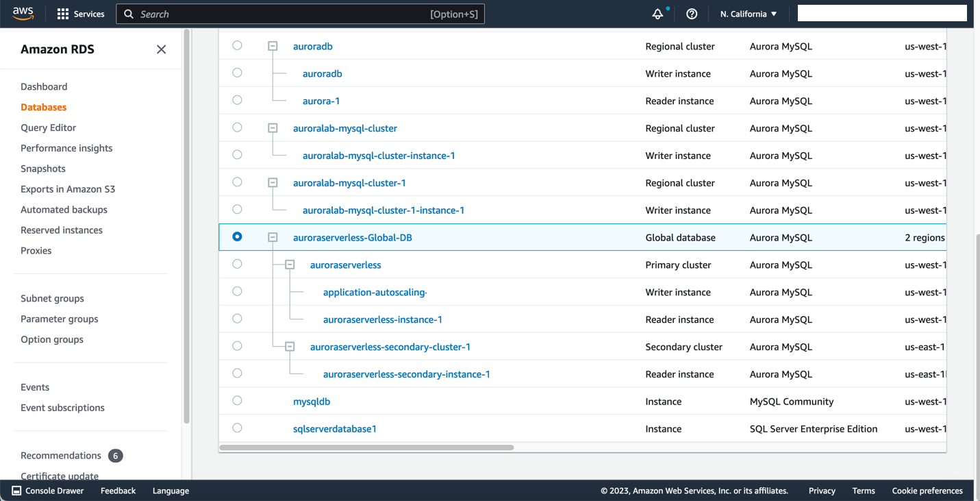This screenshot has height=501, width=980.
Task: Open Exports in Amazon S3
Action: pos(68,189)
